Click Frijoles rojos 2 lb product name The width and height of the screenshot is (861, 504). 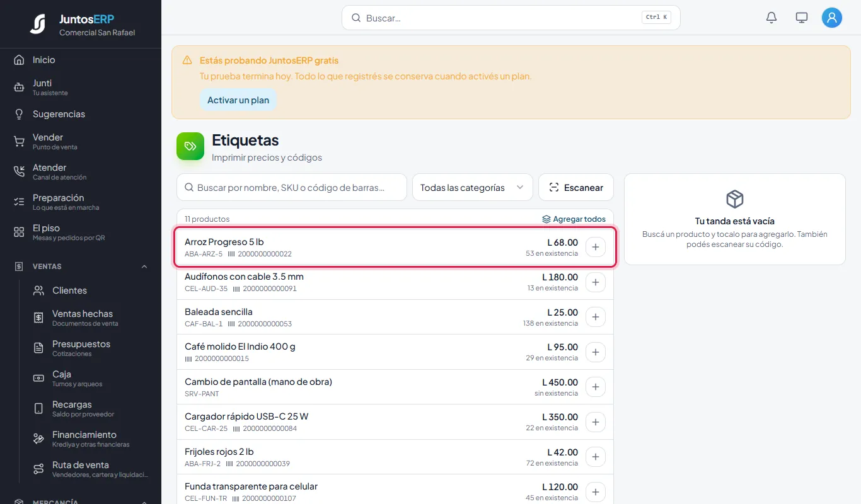point(219,452)
